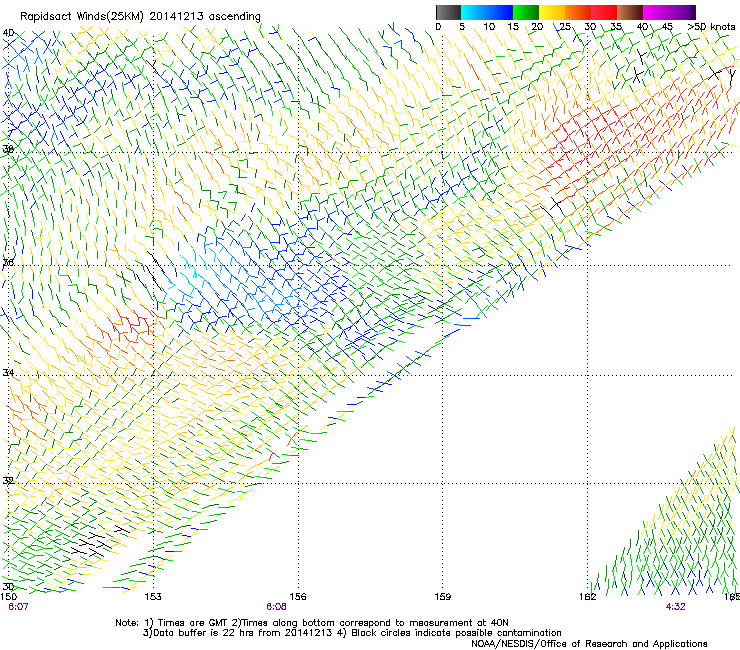The height and width of the screenshot is (650, 740).
Task: Click the longitude label 159
Action: tap(443, 597)
